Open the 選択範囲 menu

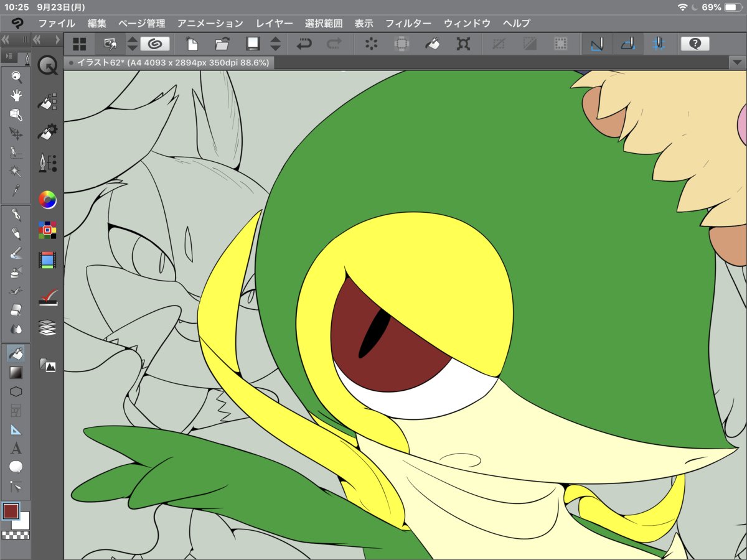[324, 24]
